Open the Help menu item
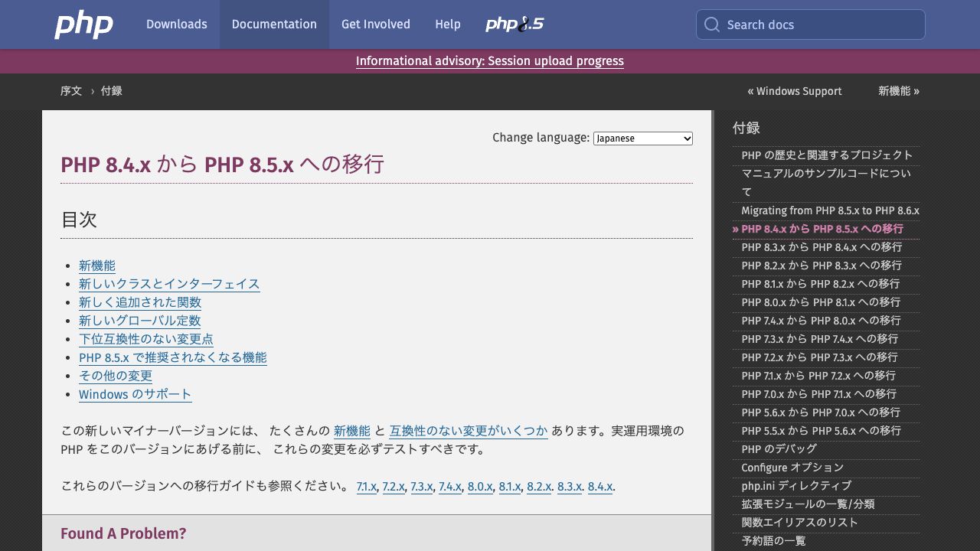 448,24
